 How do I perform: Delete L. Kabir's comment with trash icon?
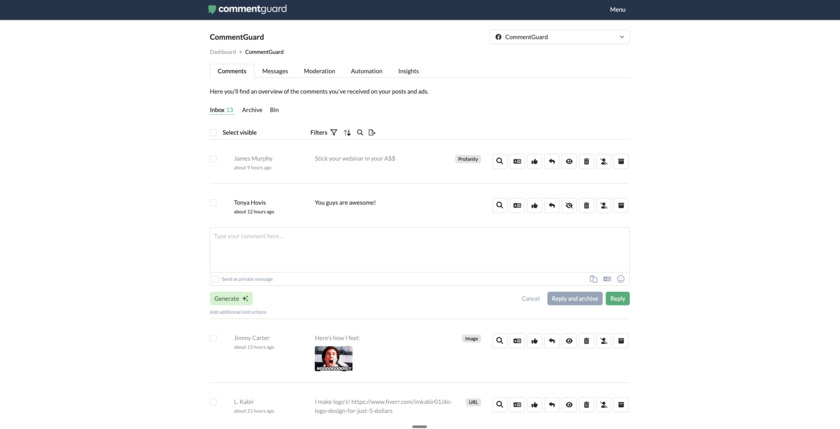586,404
